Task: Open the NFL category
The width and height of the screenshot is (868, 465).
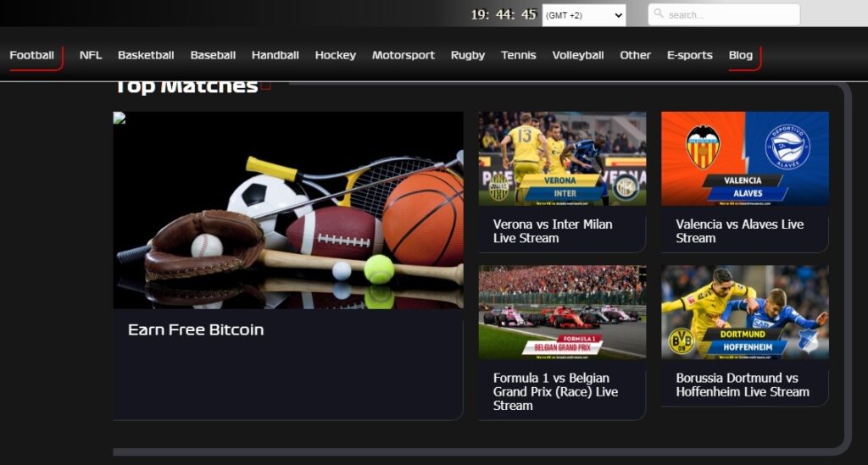Action: click(90, 55)
